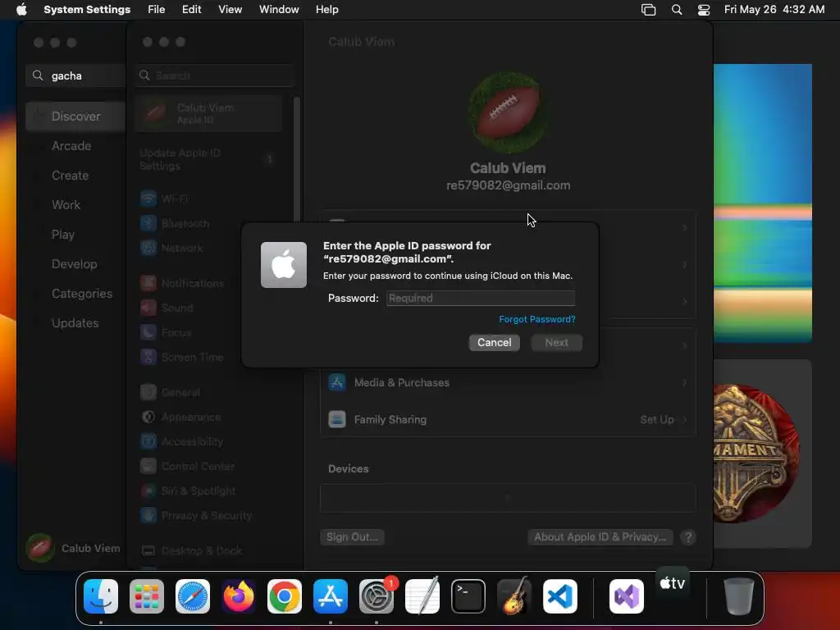Click the Media & Purchases icon
Screen dimensions: 840x630
coord(337,382)
